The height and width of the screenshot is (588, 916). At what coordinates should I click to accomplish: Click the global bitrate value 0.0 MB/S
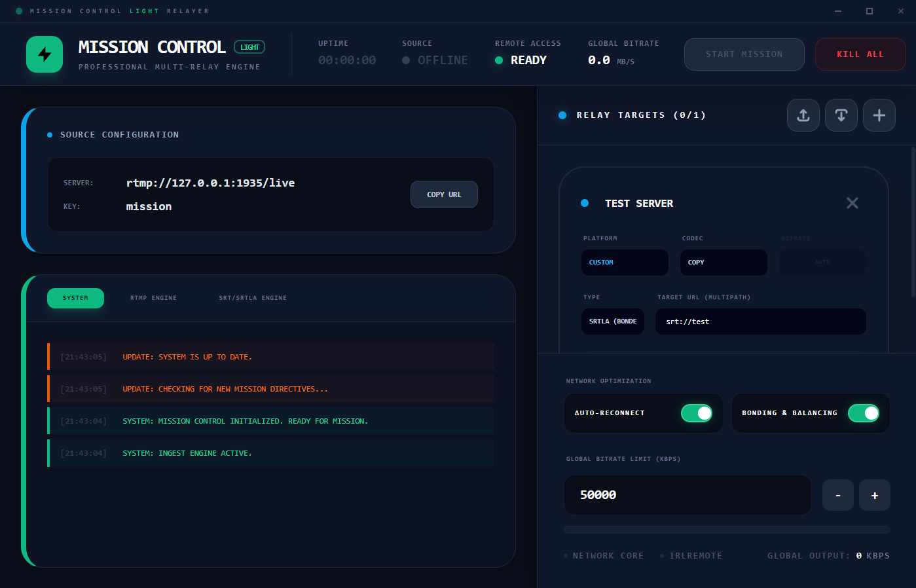[611, 60]
